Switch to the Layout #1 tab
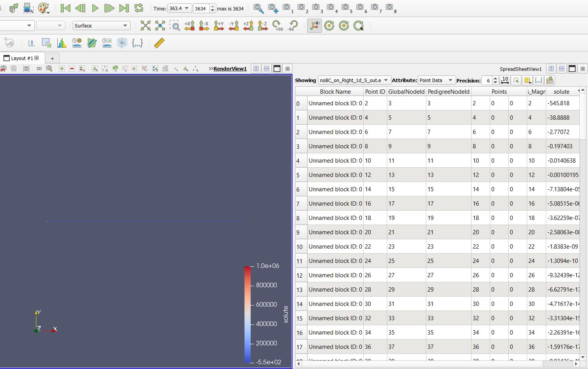The width and height of the screenshot is (588, 369). (20, 58)
